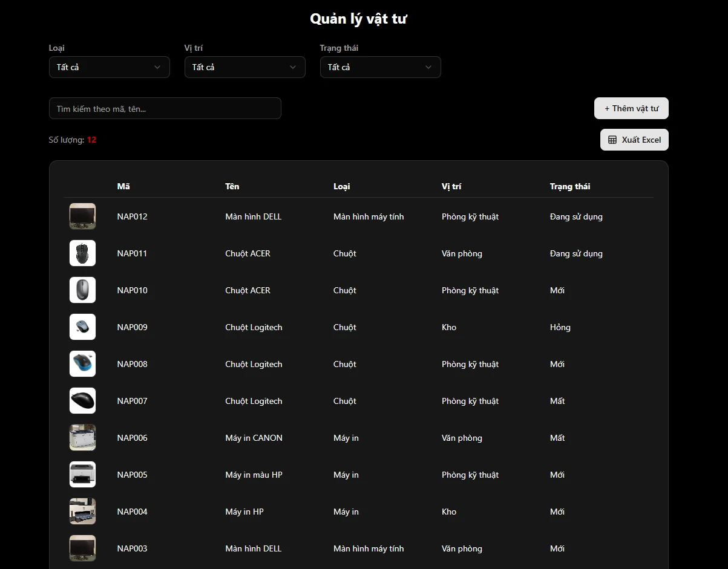Click the Mã column header

tap(123, 186)
